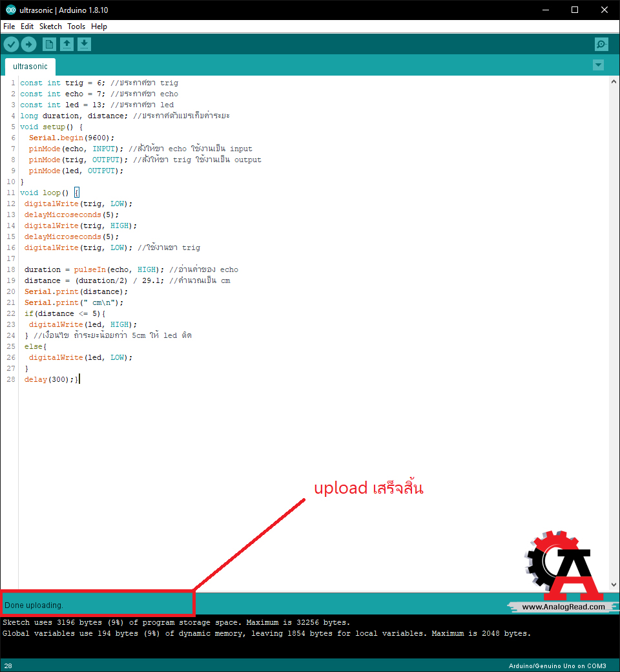Click 'delayMicroseconds(5);' on line 13
This screenshot has height=672, width=620.
(72, 215)
